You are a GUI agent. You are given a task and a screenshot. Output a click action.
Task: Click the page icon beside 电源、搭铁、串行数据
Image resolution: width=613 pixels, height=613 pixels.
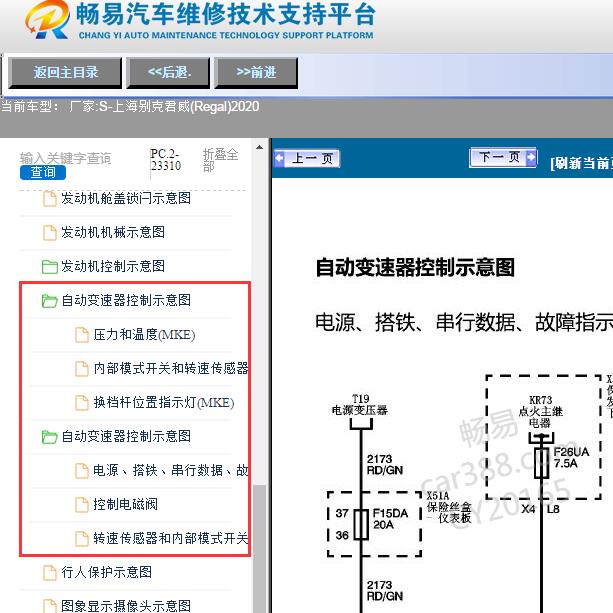(82, 471)
